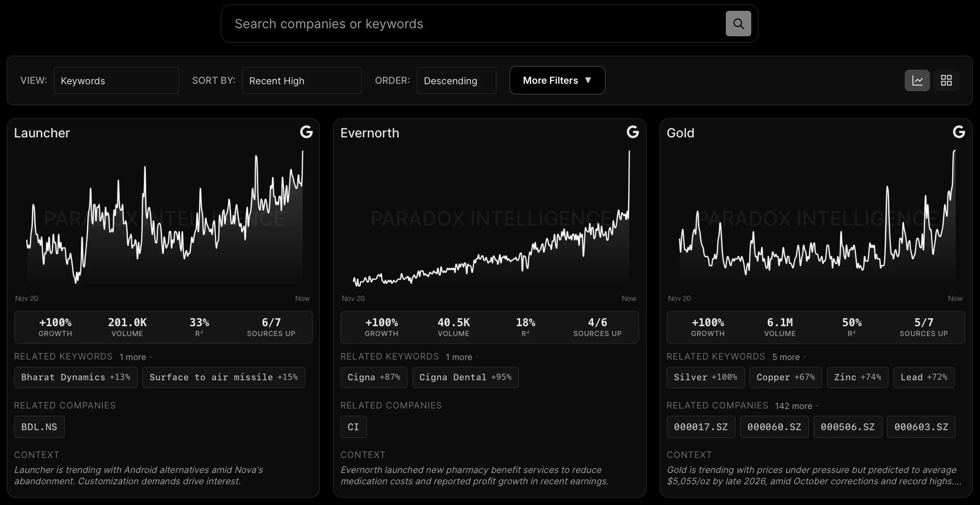Open the SORT BY Recent High selector
The height and width of the screenshot is (505, 980).
301,80
